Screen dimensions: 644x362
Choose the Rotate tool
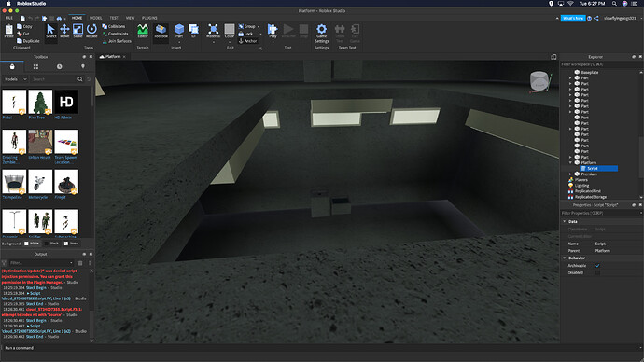(91, 31)
